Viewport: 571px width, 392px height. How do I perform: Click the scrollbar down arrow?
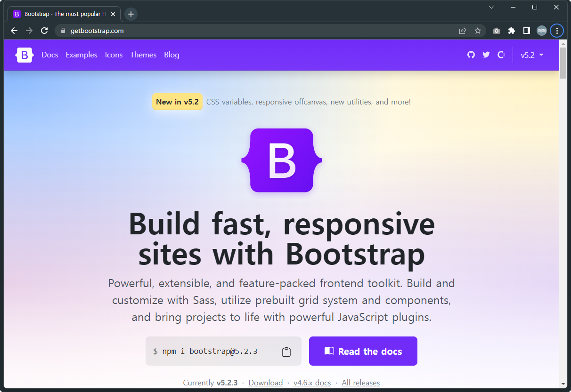[563, 384]
